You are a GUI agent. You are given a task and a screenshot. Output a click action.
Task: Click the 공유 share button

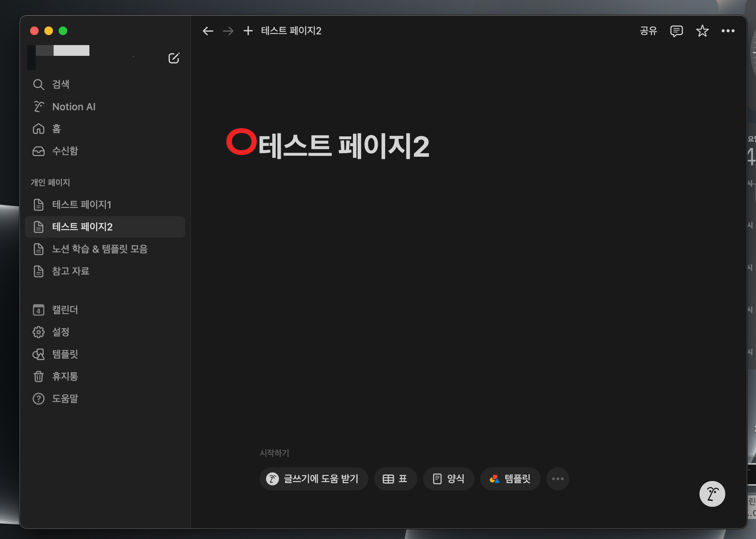[x=648, y=31]
